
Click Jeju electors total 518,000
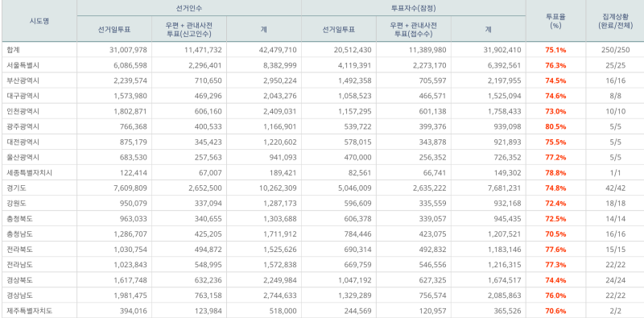[x=283, y=311]
